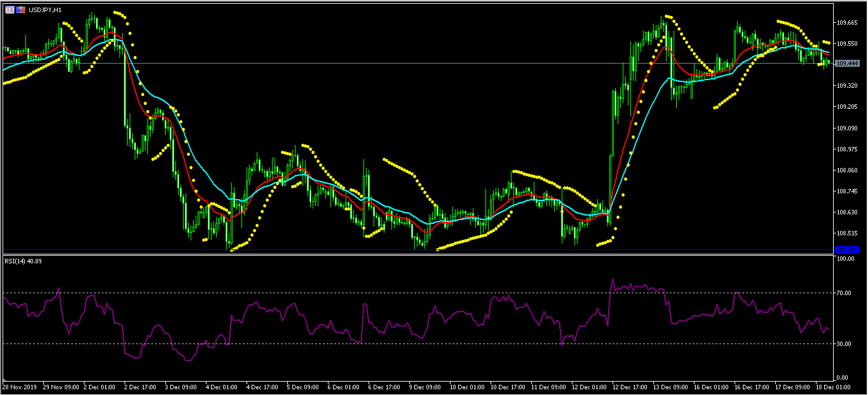
Task: Click the 2 Dec 17:00 time label
Action: pos(140,387)
